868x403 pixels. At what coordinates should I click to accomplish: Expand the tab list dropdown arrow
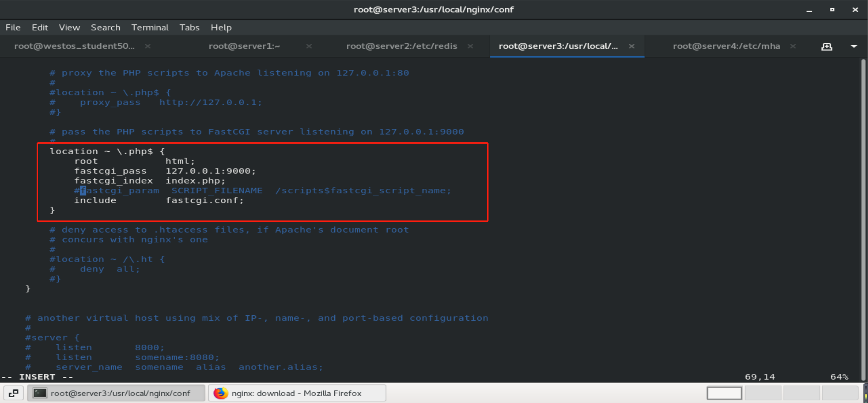[854, 47]
